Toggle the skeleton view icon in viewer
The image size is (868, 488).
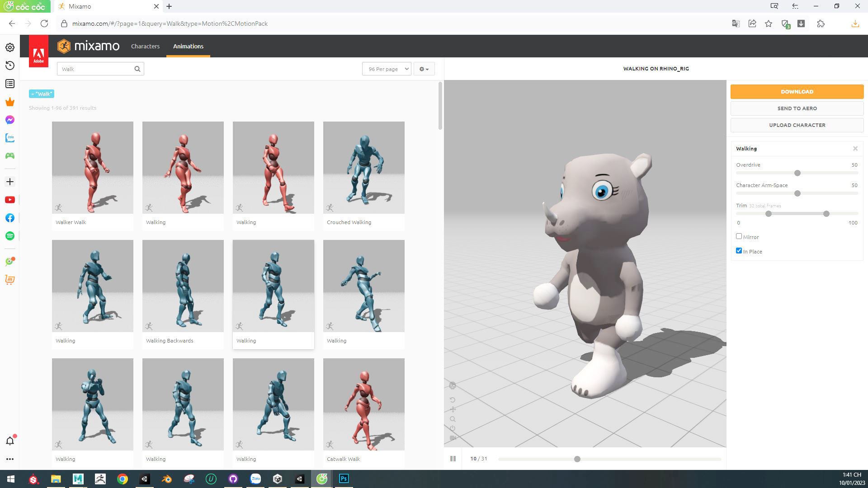pos(453,385)
